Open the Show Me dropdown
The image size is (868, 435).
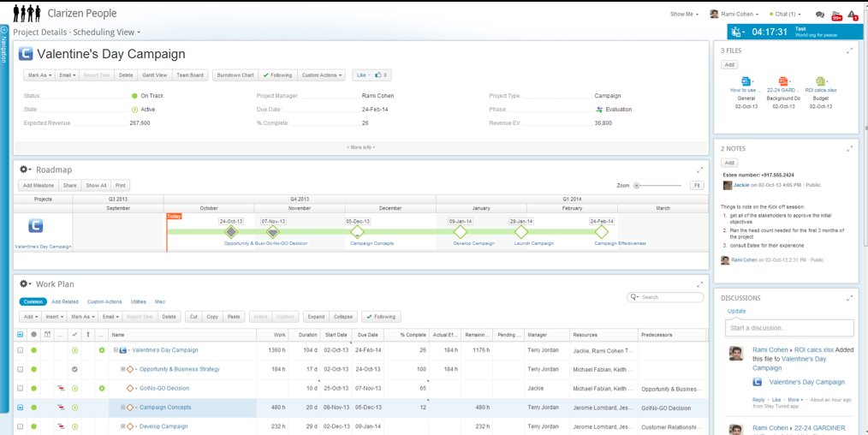[684, 15]
